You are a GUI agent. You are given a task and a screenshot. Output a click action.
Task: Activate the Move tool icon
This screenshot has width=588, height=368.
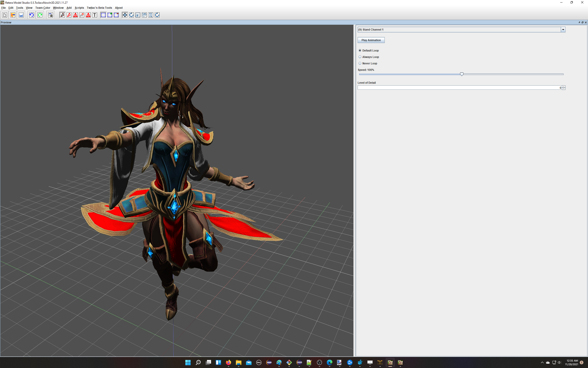tap(125, 15)
